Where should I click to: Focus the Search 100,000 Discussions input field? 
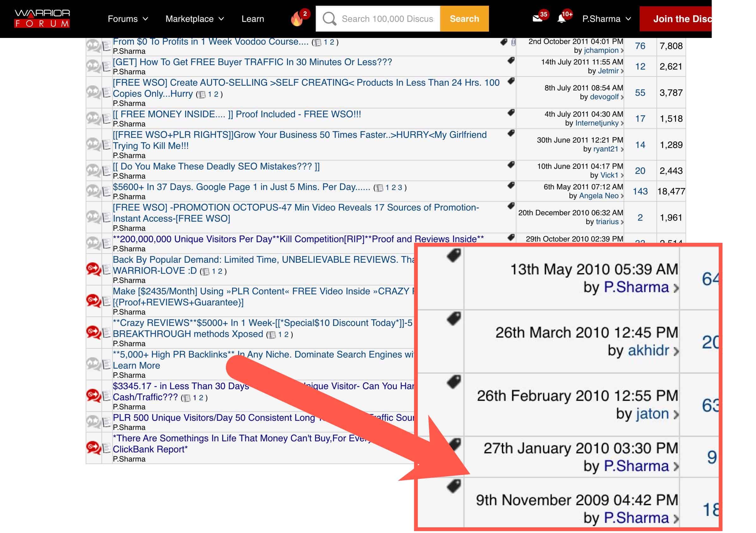tap(387, 19)
